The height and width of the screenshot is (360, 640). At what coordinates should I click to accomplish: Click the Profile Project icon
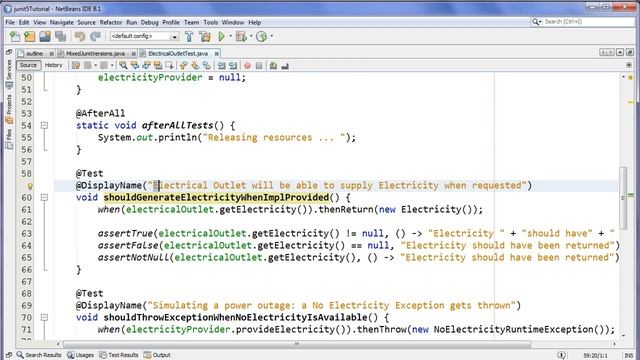(x=261, y=36)
